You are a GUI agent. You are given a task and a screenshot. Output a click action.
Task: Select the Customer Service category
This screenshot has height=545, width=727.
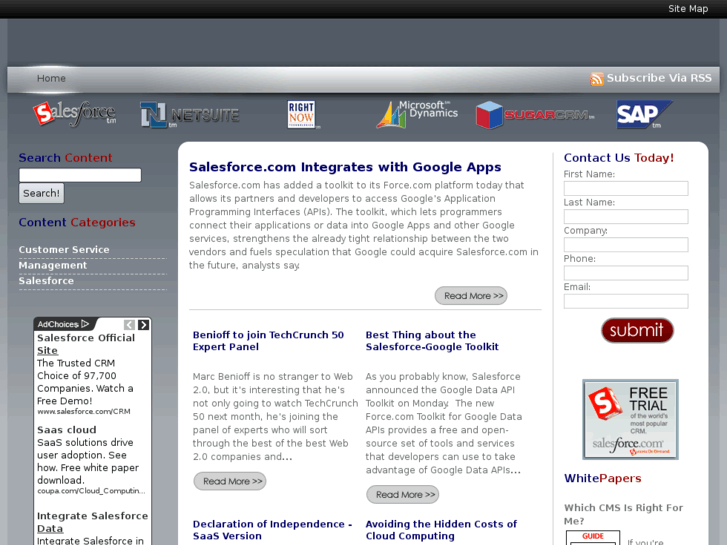pos(64,250)
